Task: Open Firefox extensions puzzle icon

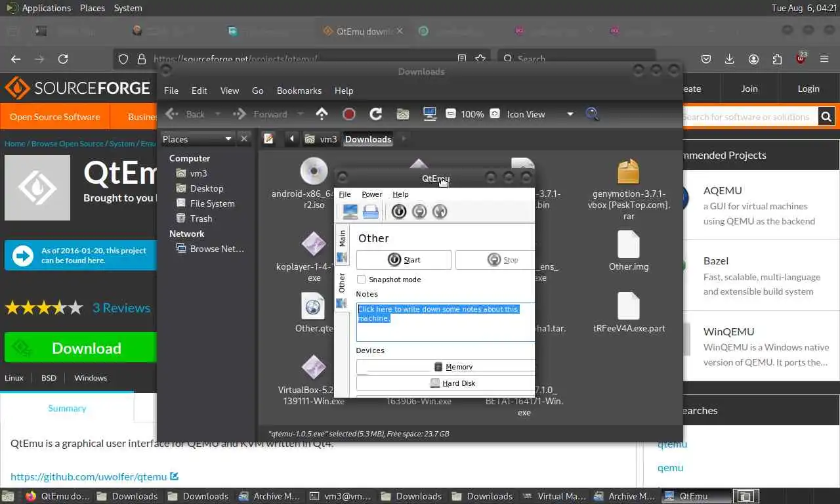Action: [x=777, y=59]
